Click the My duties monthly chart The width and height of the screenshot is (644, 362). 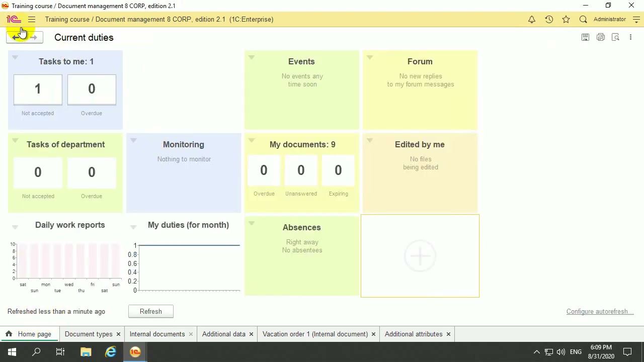(x=184, y=266)
